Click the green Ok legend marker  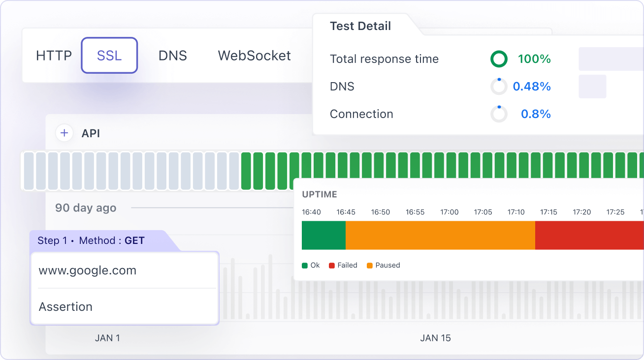pos(305,265)
